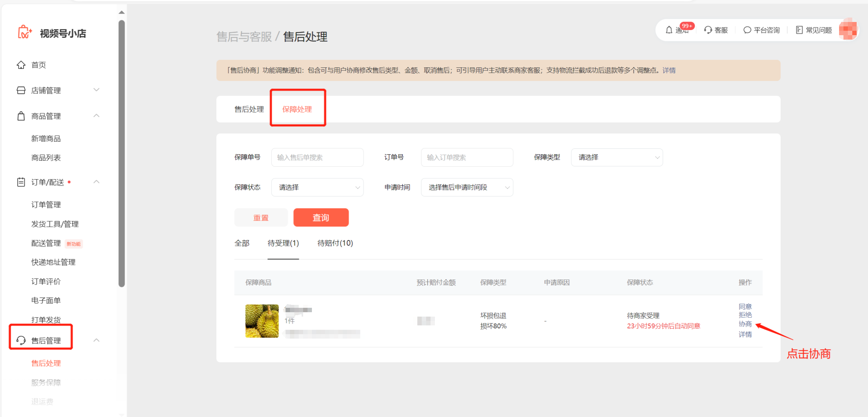Click the 店铺管理 store icon

pos(21,90)
